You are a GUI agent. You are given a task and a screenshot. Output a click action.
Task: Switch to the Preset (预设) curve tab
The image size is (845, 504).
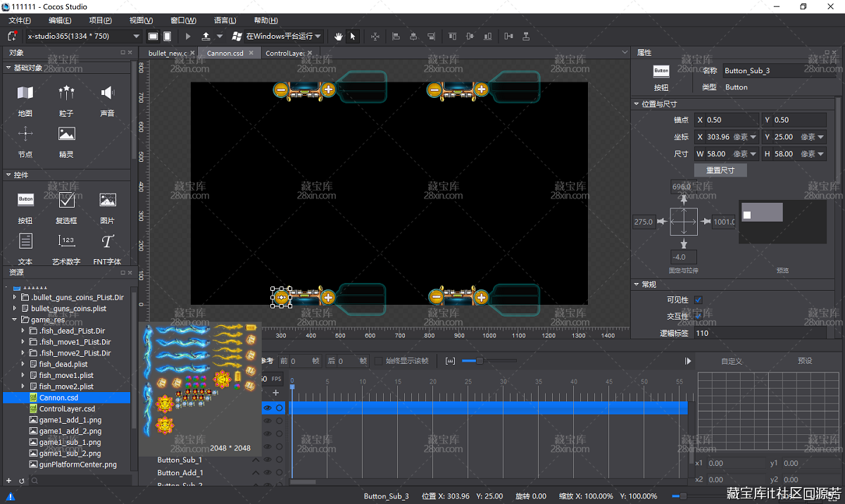tap(804, 361)
